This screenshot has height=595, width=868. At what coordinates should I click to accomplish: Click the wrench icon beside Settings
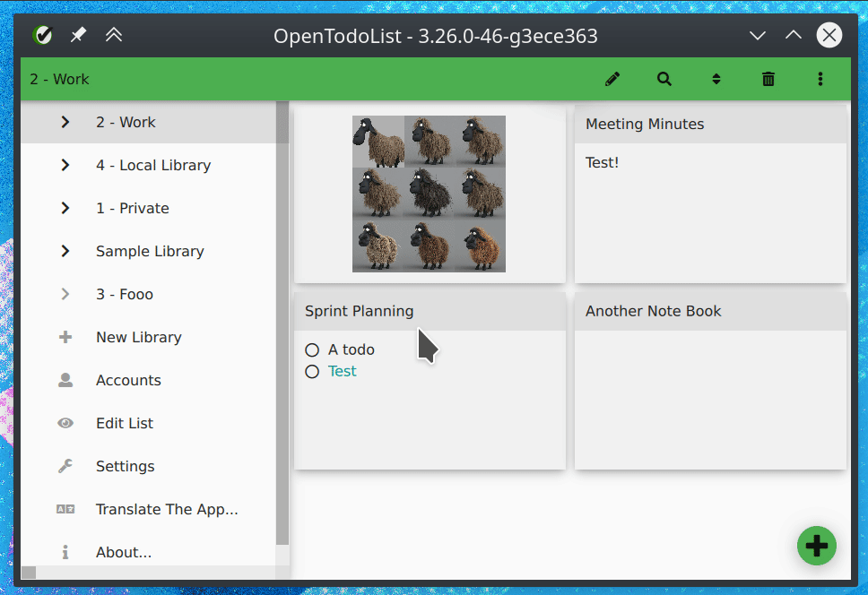coord(65,466)
